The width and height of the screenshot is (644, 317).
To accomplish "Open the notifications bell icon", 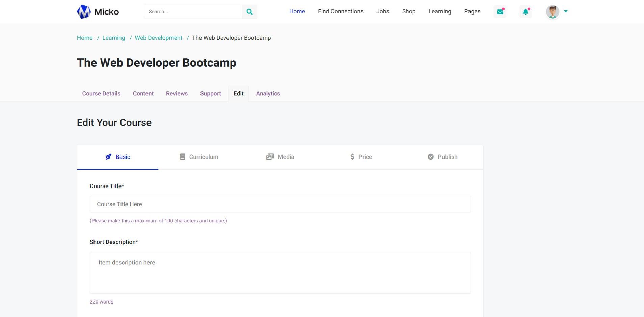I will pyautogui.click(x=526, y=12).
